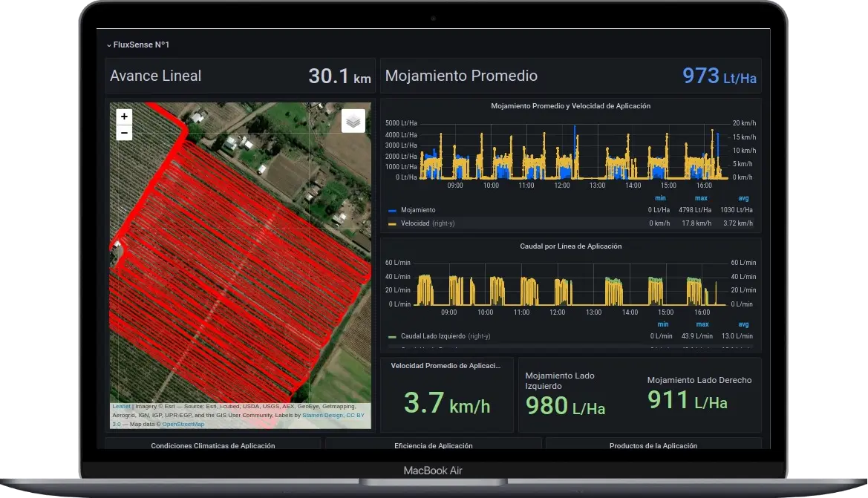This screenshot has height=498, width=868.
Task: Open Caudal por Línea de Aplicación menu
Action: point(571,246)
